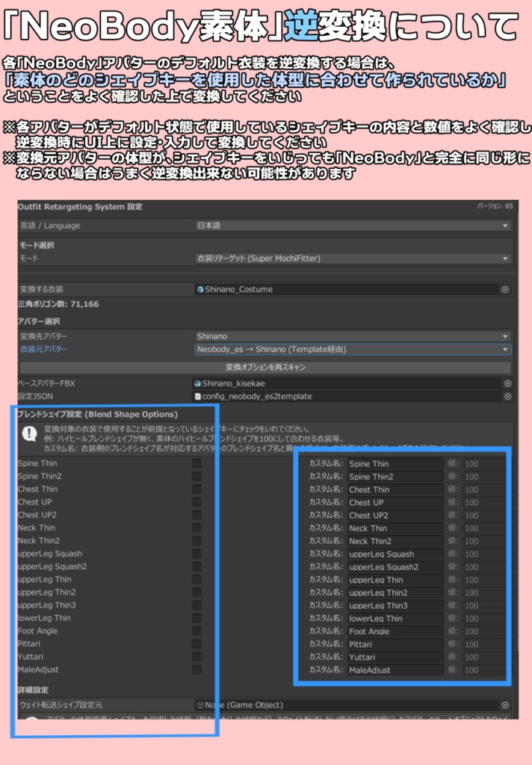
Task: Check the Neck Thin blend shape
Action: [x=197, y=528]
